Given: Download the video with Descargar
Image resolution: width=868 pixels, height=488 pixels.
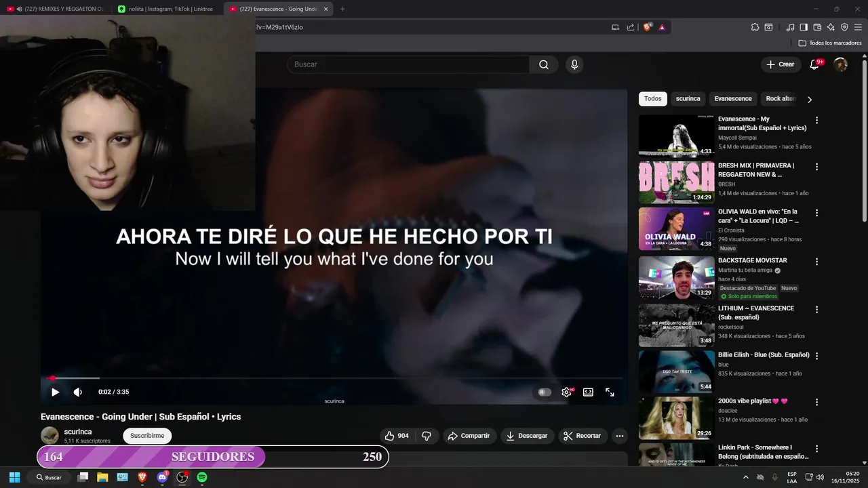Looking at the screenshot, I should (527, 436).
